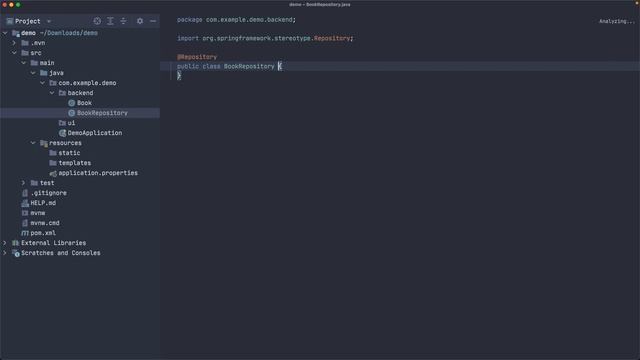Screen dimensions: 640x360
Task: Expand the test folder
Action: point(24,183)
